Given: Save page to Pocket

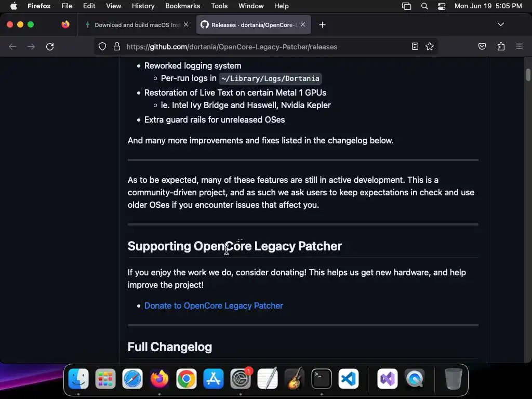Looking at the screenshot, I should pyautogui.click(x=482, y=46).
